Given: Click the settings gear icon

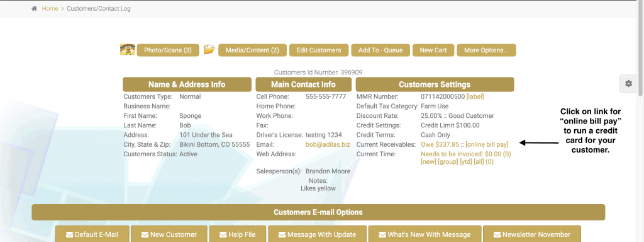Looking at the screenshot, I should point(628,84).
